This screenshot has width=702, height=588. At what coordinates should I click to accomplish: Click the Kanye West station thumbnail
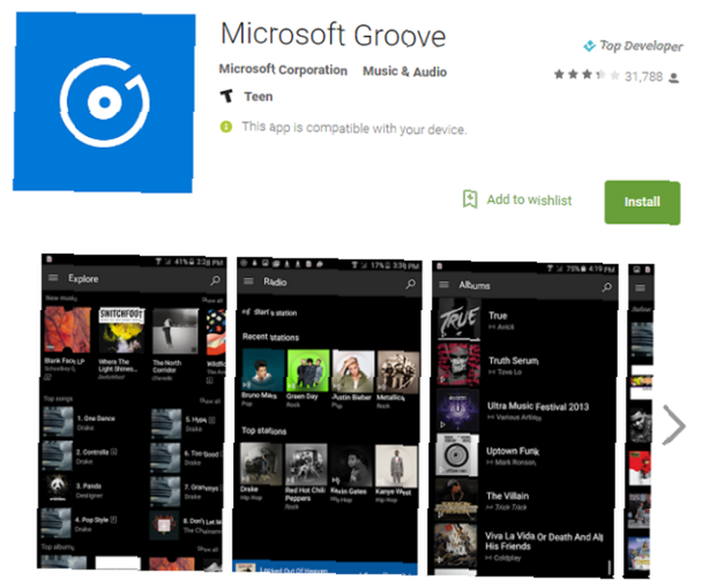click(x=396, y=467)
